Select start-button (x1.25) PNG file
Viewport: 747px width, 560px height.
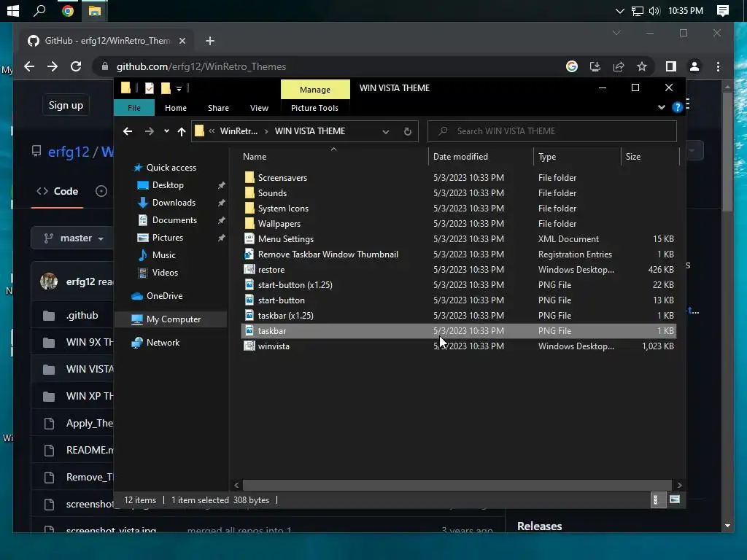click(295, 285)
